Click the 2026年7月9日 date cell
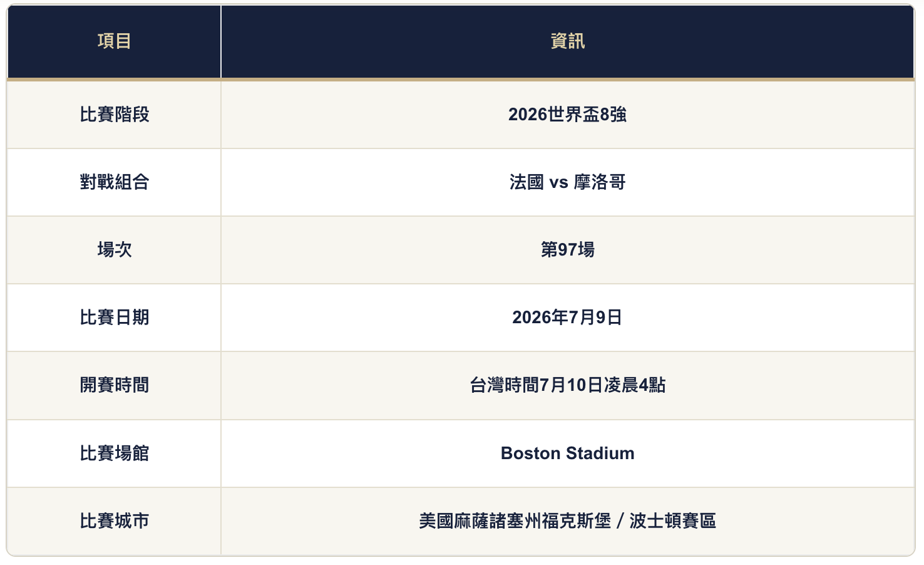 tap(568, 318)
